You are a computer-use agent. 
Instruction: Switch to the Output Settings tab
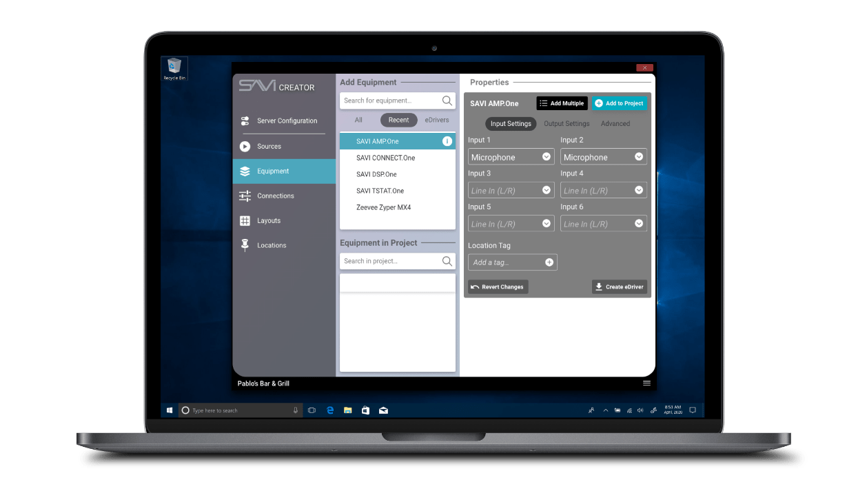[567, 124]
